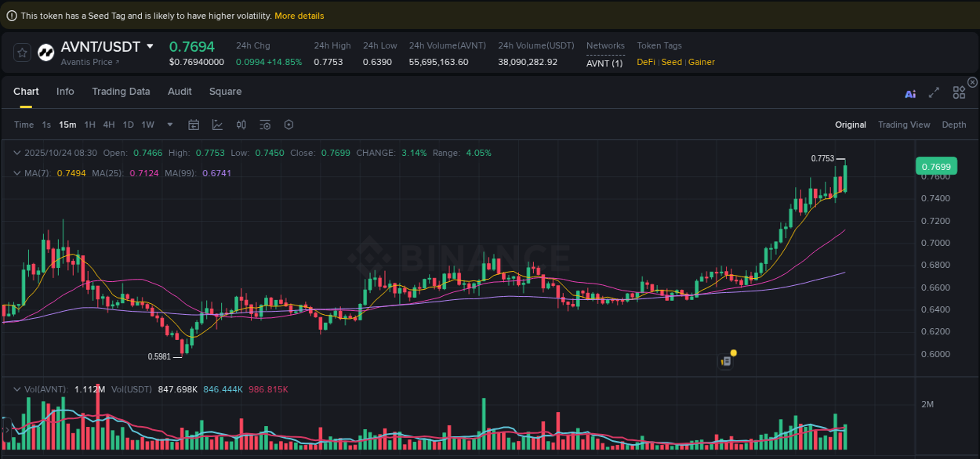Image resolution: width=980 pixels, height=459 pixels.
Task: Click the fullscreen expand arrows icon
Action: [x=934, y=92]
